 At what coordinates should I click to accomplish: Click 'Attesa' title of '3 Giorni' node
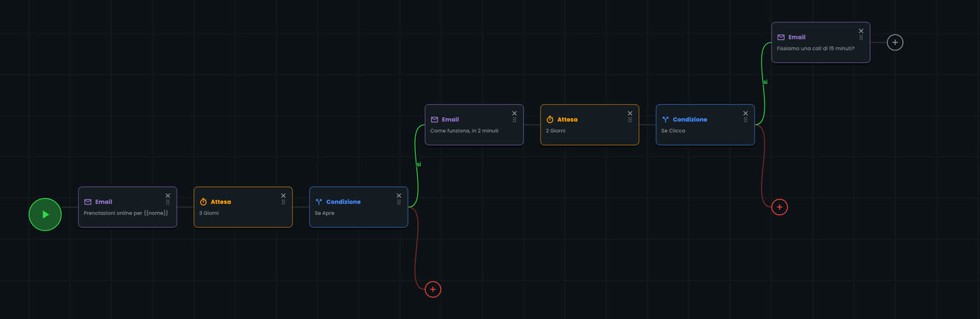pos(220,201)
